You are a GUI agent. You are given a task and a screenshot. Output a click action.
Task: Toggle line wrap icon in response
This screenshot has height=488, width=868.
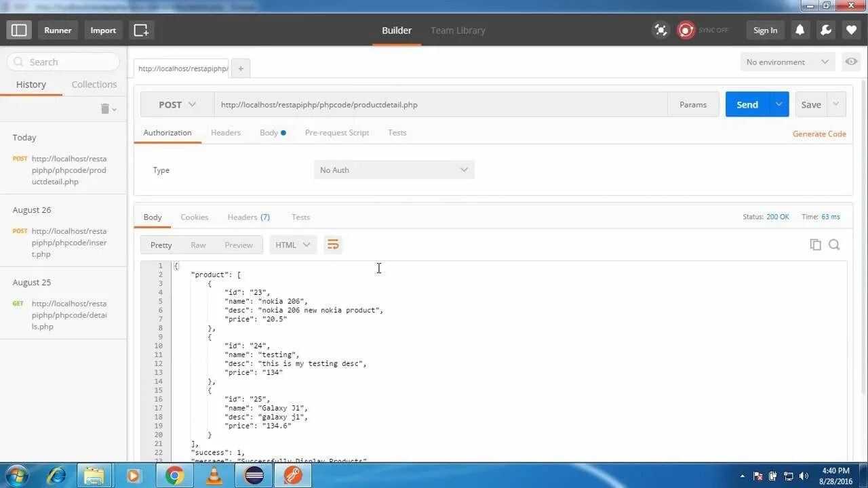coord(333,245)
